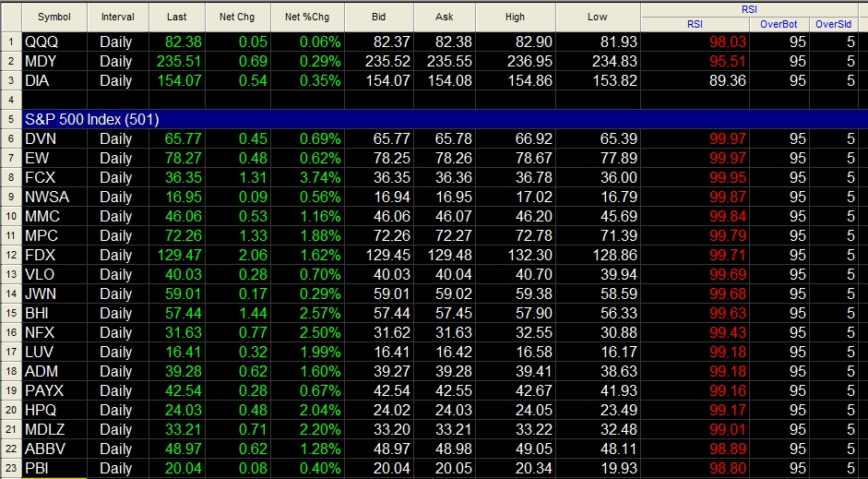Select the ABBV symbol cell
Image resolution: width=868 pixels, height=479 pixels.
point(54,449)
